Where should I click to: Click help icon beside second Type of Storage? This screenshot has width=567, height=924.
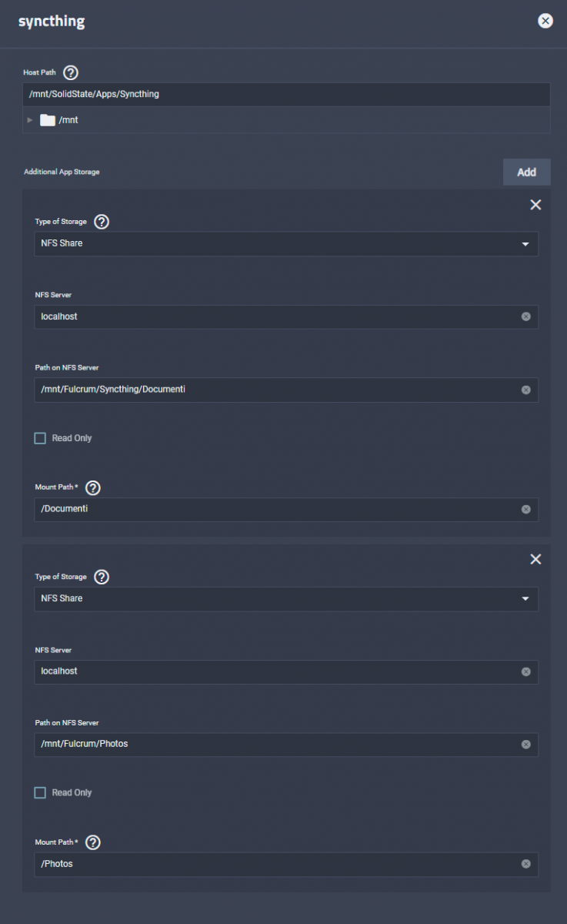pyautogui.click(x=102, y=577)
